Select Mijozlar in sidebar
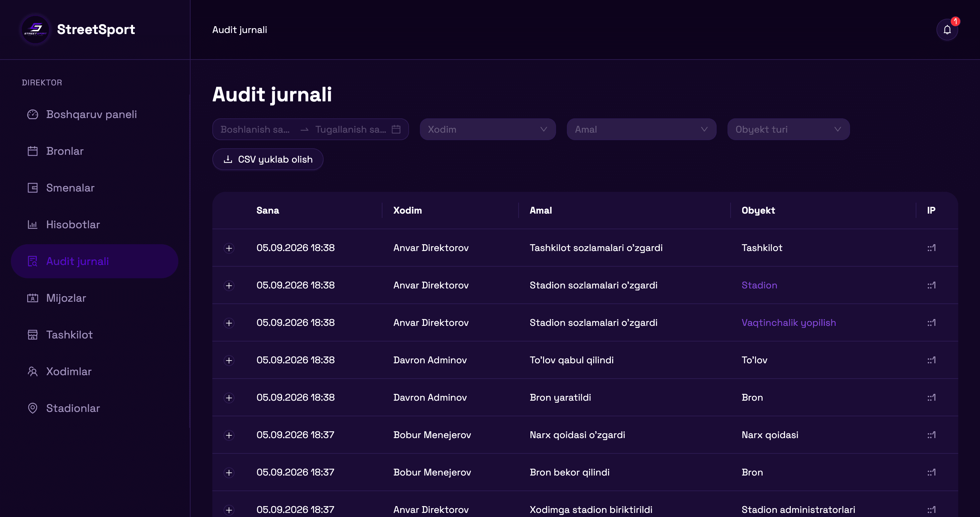Screen dimensions: 980x517 coord(95,298)
